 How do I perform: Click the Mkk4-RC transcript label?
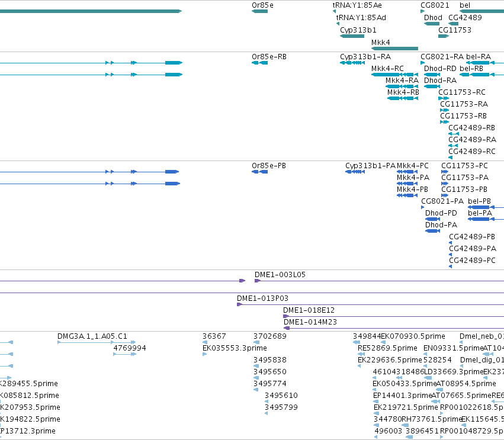point(387,69)
